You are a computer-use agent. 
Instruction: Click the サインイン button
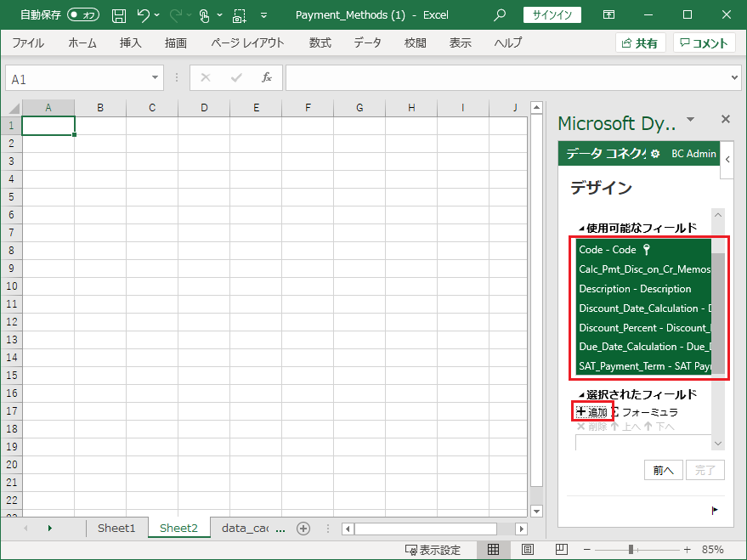[x=552, y=14]
